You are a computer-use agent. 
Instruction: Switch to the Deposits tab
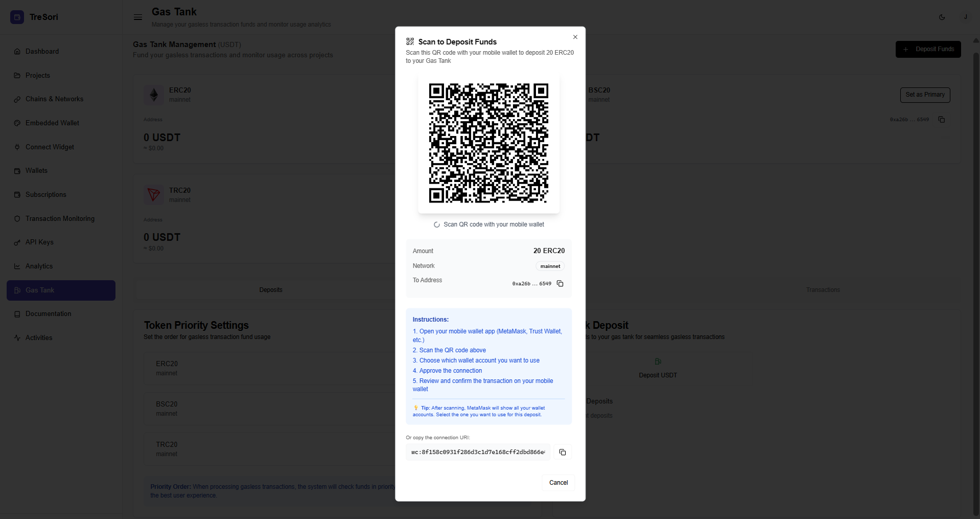click(271, 290)
